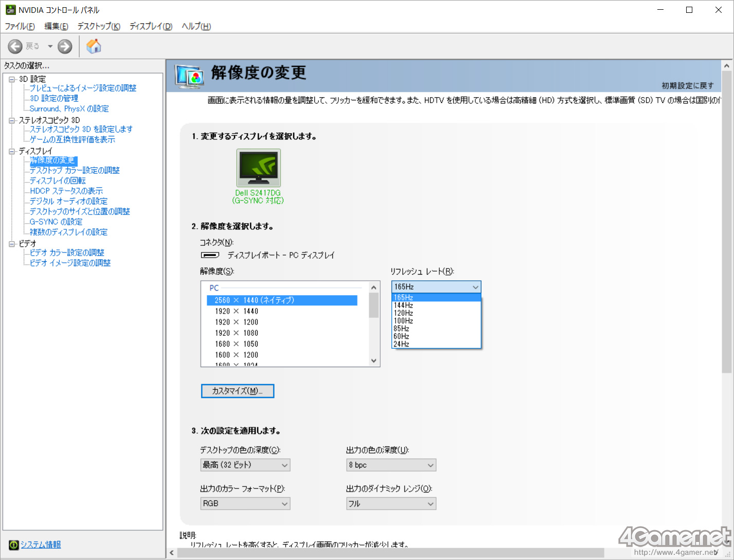Click the システム情報 link
The image size is (734, 560).
(x=41, y=545)
